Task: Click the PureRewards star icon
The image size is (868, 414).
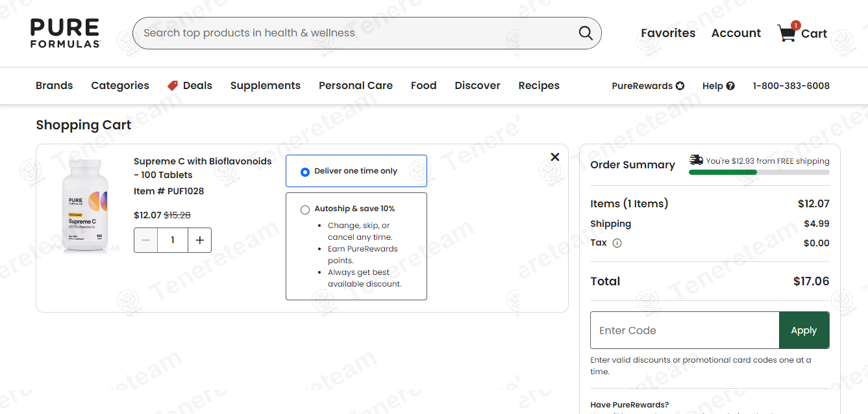Action: click(x=680, y=86)
